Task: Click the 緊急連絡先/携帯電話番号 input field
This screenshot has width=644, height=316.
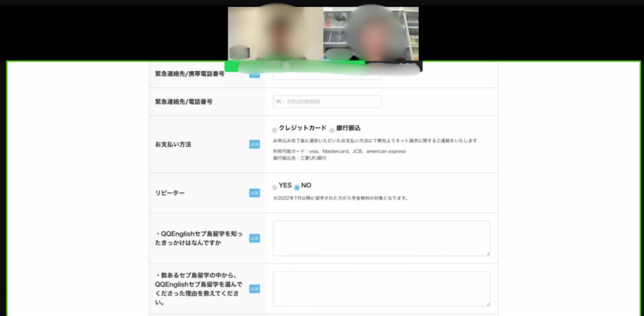Action: [x=327, y=75]
